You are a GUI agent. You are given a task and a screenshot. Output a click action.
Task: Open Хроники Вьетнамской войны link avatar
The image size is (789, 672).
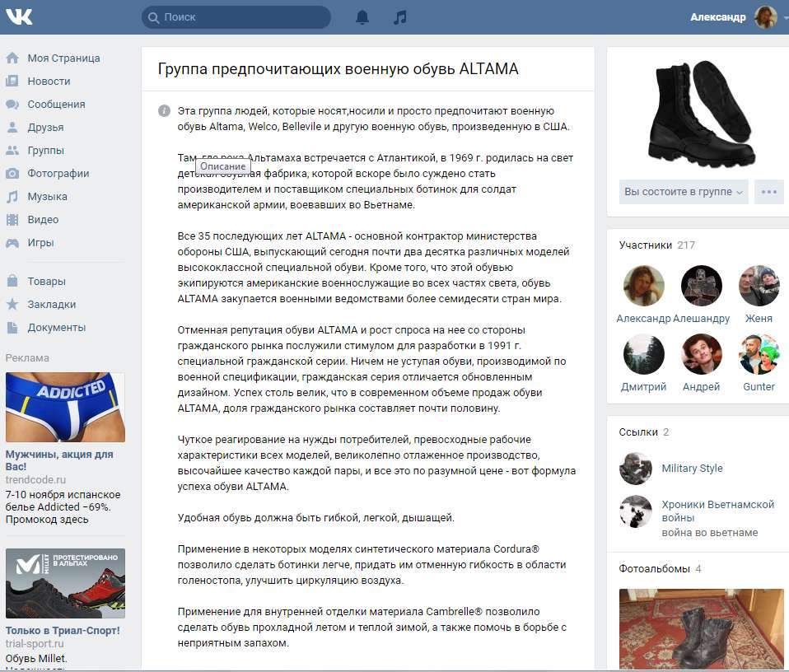coord(636,511)
